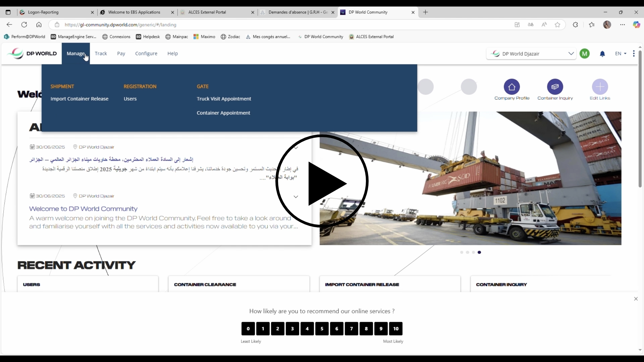This screenshot has height=362, width=644.
Task: Expand the Welcome to DP World Community announcement
Action: coord(296,197)
